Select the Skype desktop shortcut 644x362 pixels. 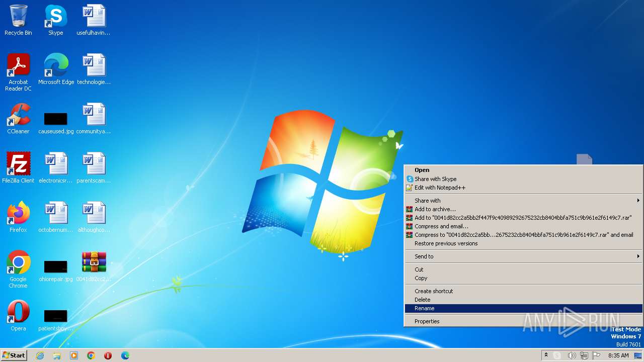click(56, 20)
